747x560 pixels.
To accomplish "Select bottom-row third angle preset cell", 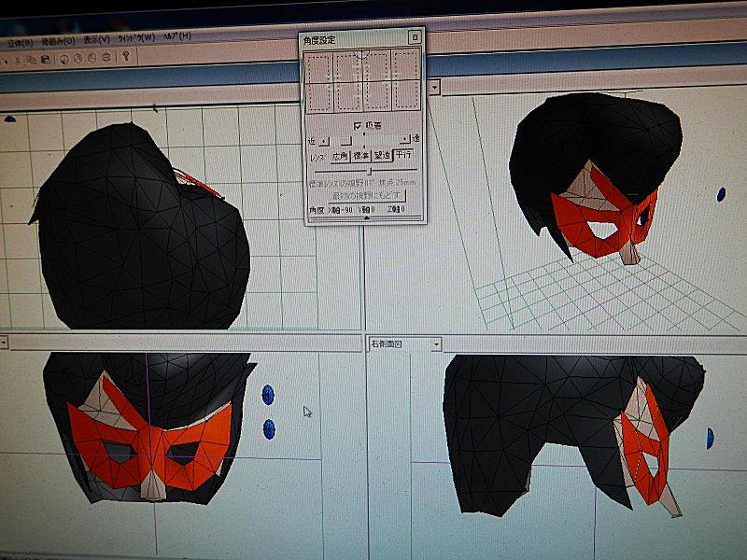I will (x=378, y=96).
